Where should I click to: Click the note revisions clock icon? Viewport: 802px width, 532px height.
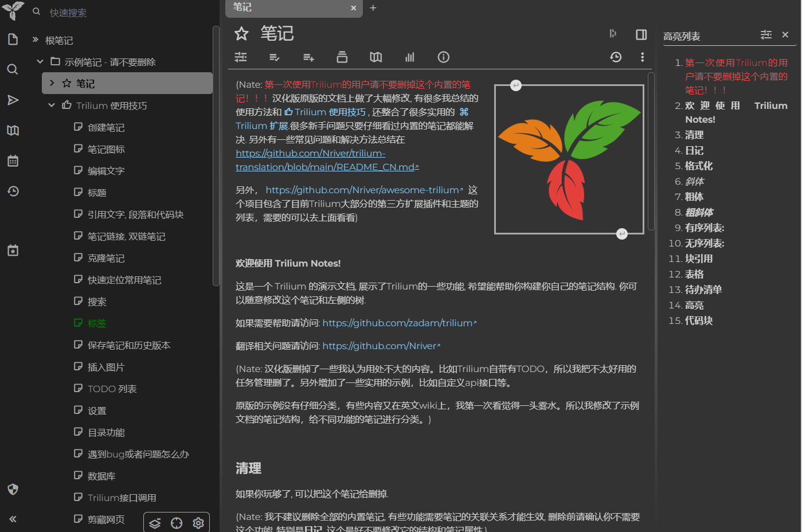[x=616, y=57]
